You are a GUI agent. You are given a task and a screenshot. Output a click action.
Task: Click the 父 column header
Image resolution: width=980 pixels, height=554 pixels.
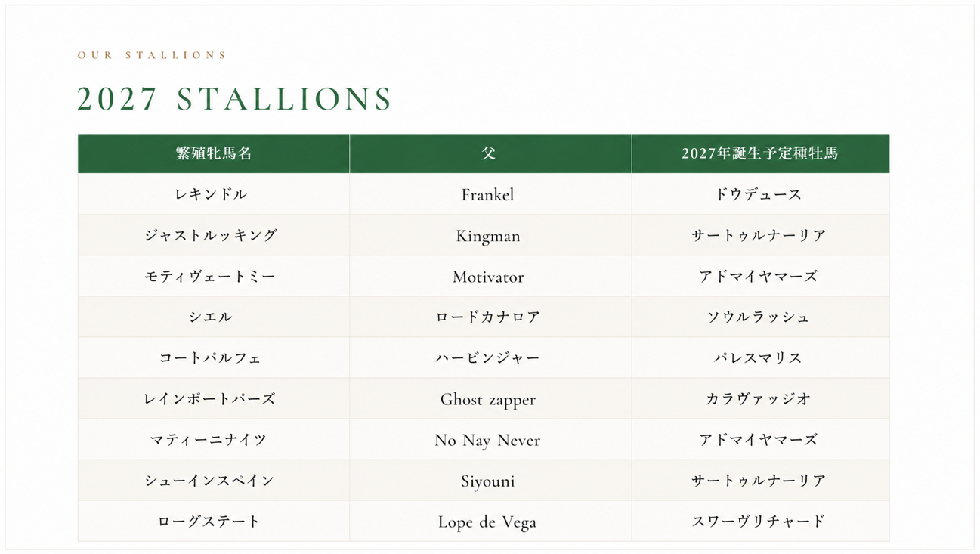(490, 153)
